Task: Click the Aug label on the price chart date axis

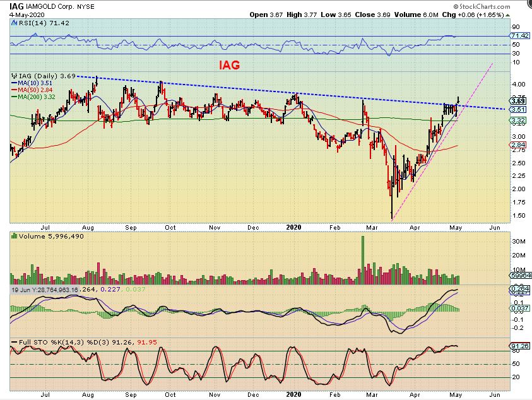Action: coord(88,227)
